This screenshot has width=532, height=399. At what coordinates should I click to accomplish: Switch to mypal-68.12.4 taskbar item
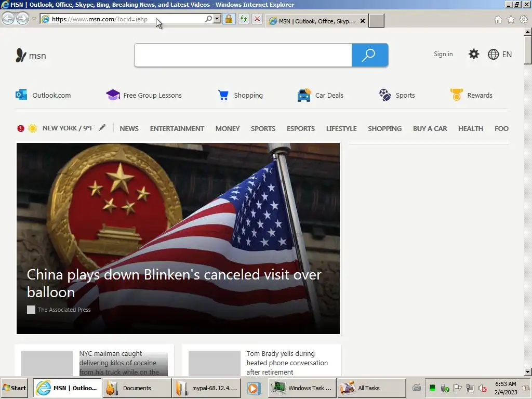click(x=207, y=388)
